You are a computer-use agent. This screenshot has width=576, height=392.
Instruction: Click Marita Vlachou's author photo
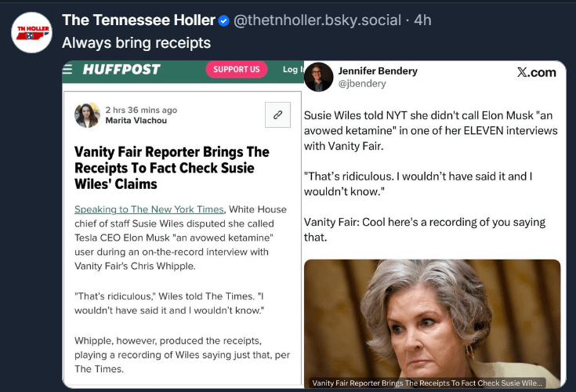(x=86, y=114)
